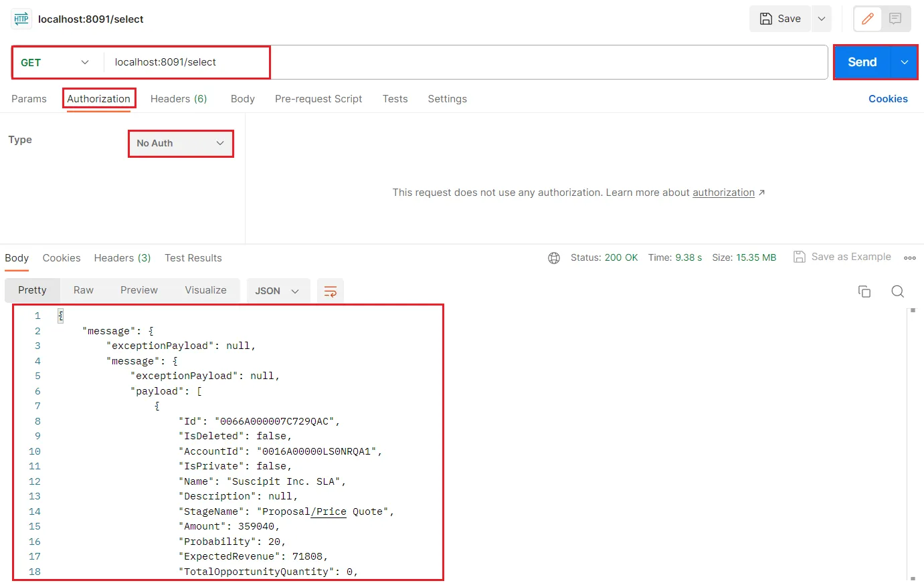Image resolution: width=924 pixels, height=583 pixels.
Task: Switch to the Headers (6) tab
Action: [x=179, y=99]
